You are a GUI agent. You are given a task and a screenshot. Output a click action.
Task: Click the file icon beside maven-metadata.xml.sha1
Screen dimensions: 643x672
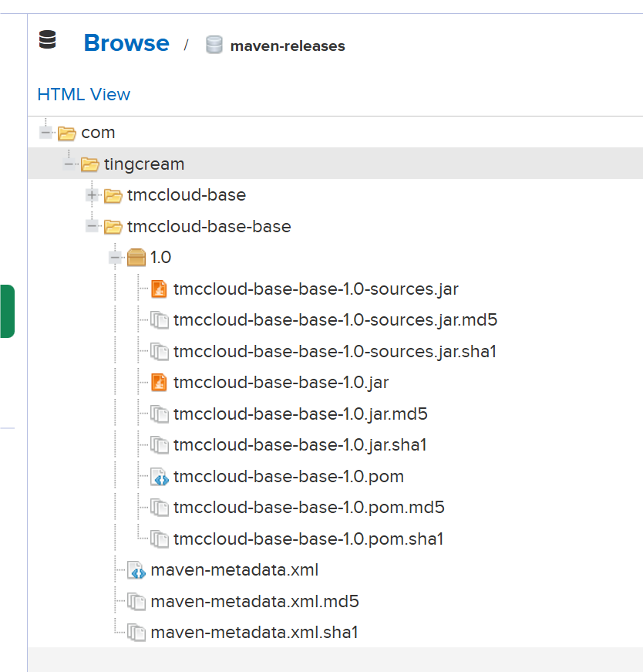136,633
